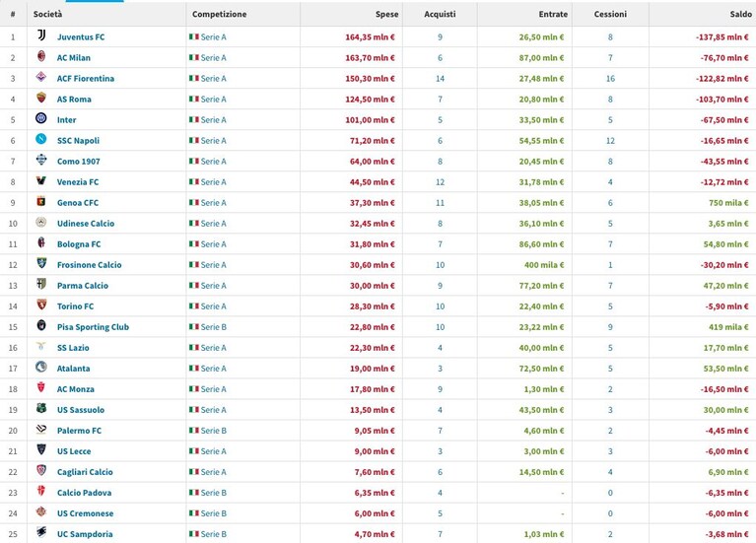Open the Juventus FC club link
Image resolution: width=756 pixels, height=543 pixels.
coord(81,37)
